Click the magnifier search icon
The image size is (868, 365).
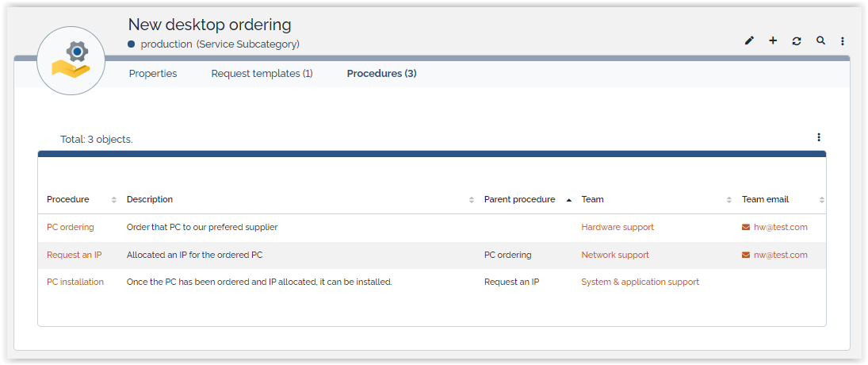(820, 40)
